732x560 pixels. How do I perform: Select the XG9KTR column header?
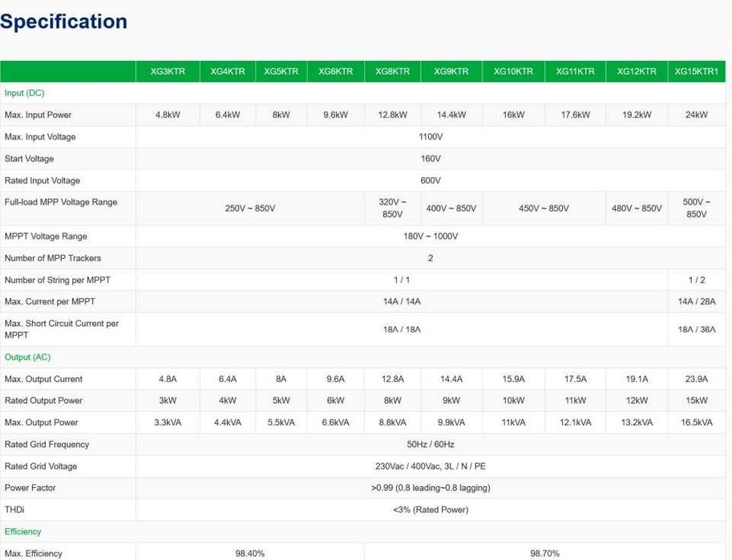click(x=451, y=71)
